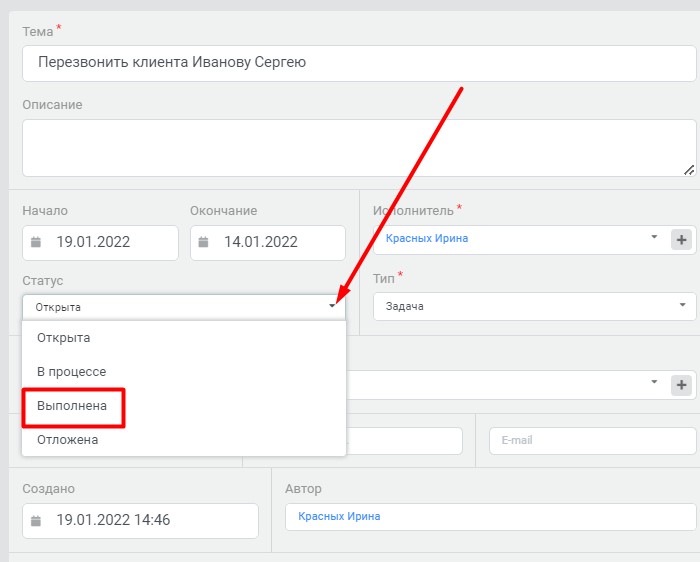Click calendar icon in Окончание date field
700x562 pixels.
(x=203, y=242)
